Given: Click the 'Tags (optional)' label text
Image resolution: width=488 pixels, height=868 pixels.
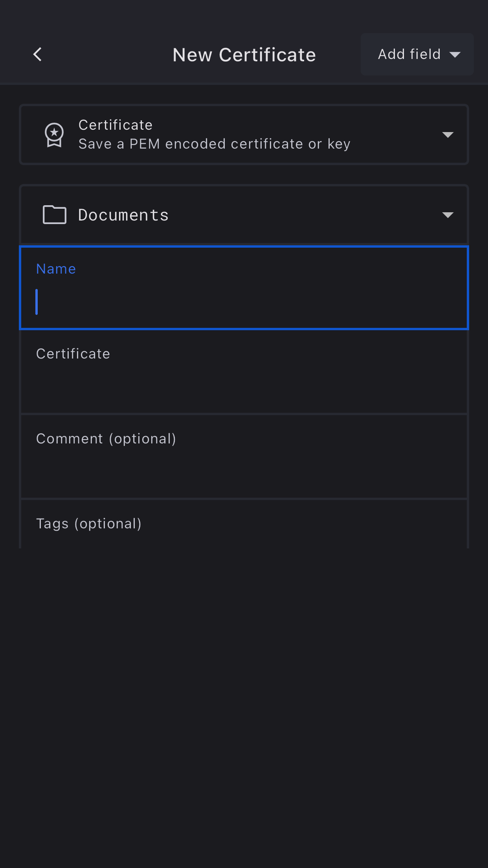Looking at the screenshot, I should (89, 524).
